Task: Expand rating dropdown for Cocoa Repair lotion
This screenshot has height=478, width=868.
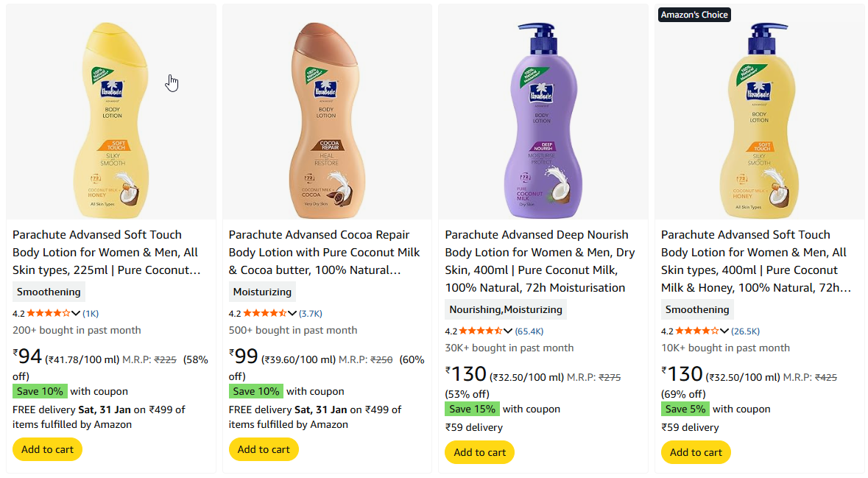Action: coord(292,313)
